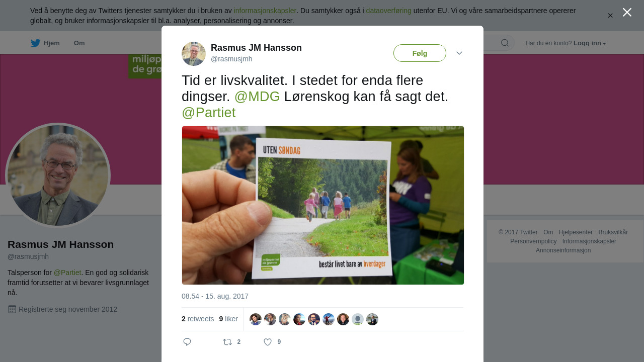Open the dataoverføring link

388,11
